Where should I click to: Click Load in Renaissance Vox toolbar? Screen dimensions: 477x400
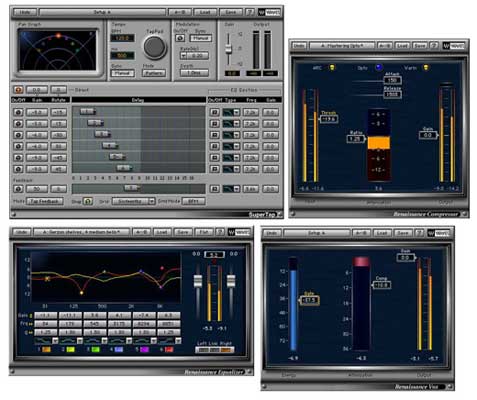[x=382, y=233]
